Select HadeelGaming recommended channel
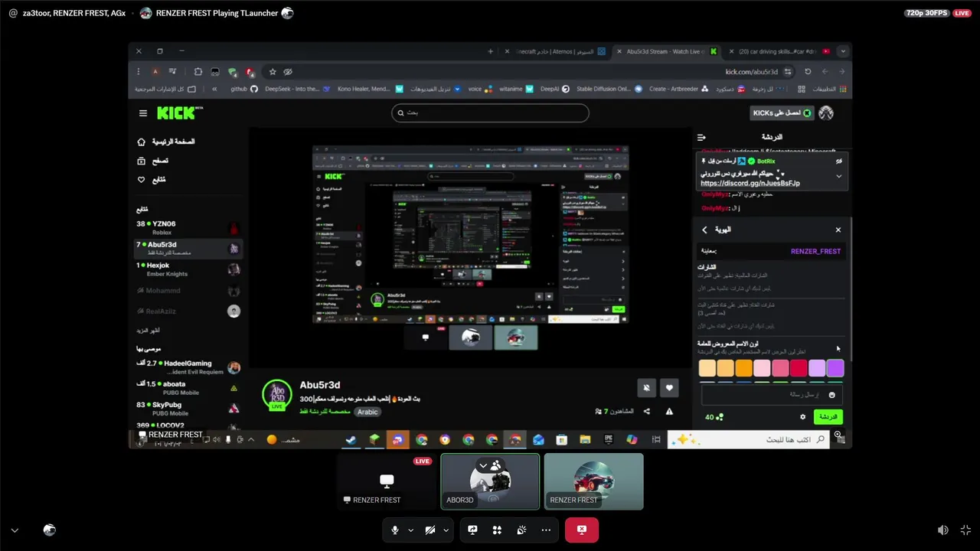Viewport: 980px width, 551px height. [188, 367]
